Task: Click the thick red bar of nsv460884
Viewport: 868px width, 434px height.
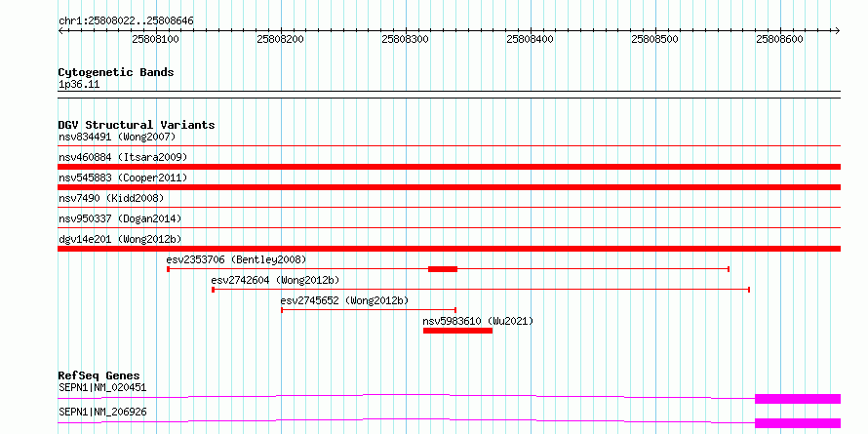Action: (x=449, y=167)
